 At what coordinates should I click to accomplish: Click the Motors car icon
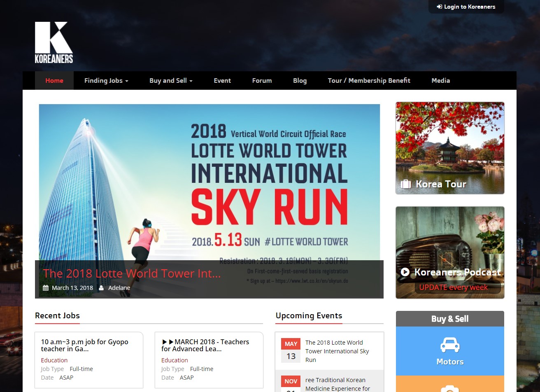point(450,345)
